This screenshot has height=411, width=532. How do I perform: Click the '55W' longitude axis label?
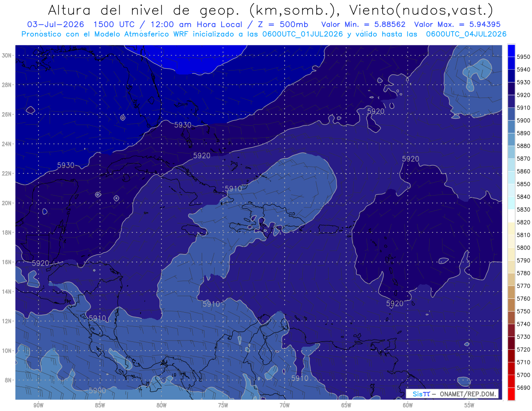point(469,405)
